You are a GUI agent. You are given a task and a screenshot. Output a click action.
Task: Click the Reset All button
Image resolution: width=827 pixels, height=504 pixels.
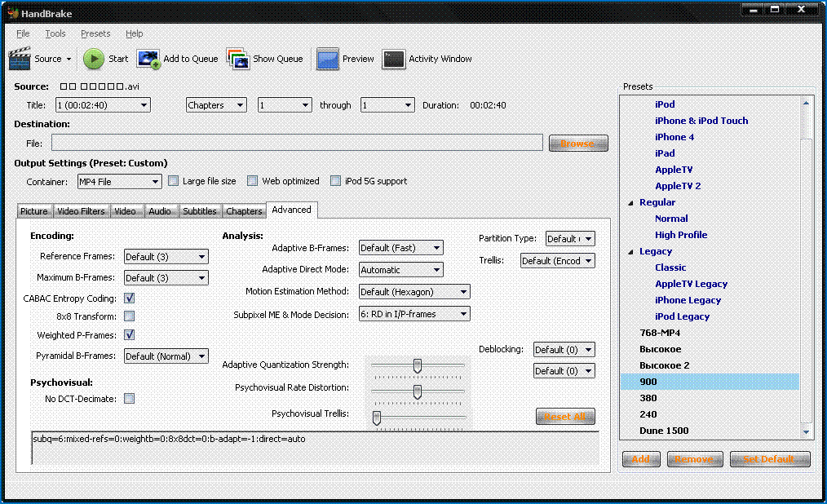[565, 417]
